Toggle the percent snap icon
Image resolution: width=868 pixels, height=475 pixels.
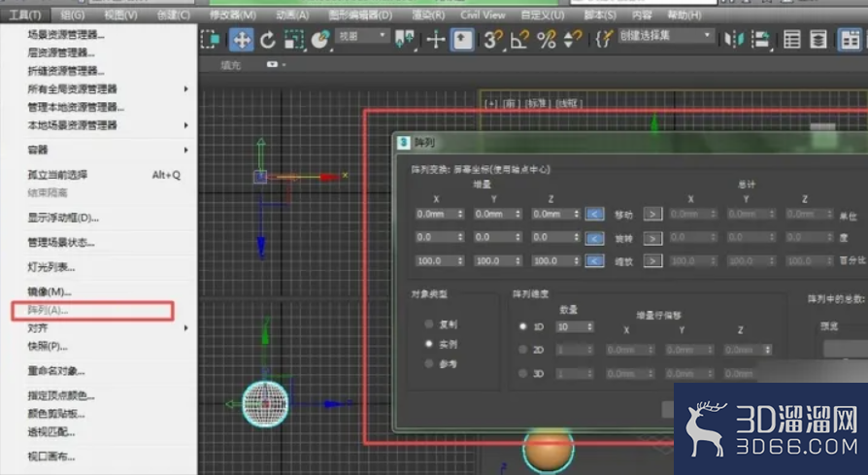point(547,39)
